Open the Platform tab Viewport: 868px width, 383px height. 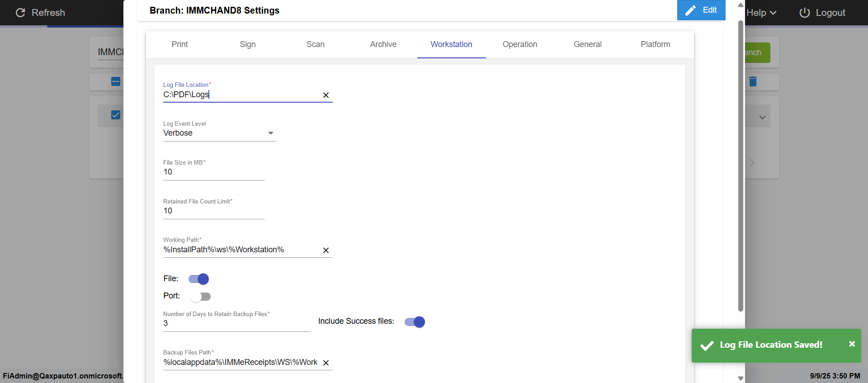(x=655, y=44)
